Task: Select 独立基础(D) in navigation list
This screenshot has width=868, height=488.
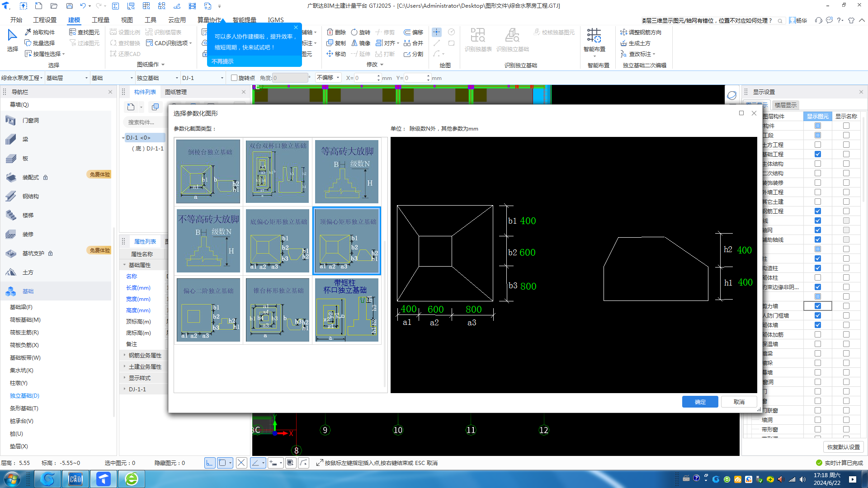Action: [24, 395]
